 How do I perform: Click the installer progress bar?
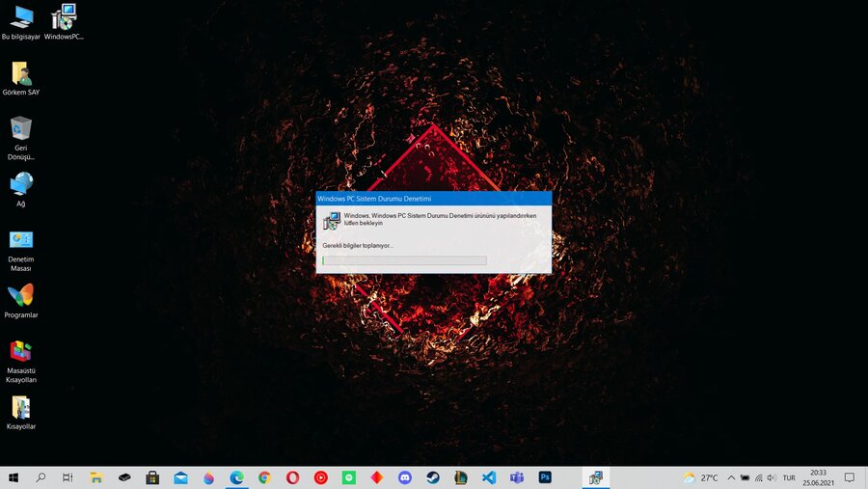click(x=405, y=260)
